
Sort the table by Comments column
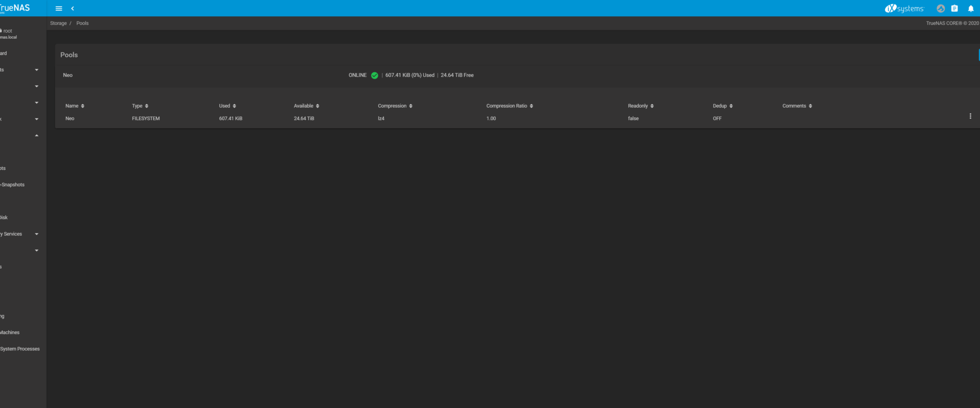click(797, 106)
